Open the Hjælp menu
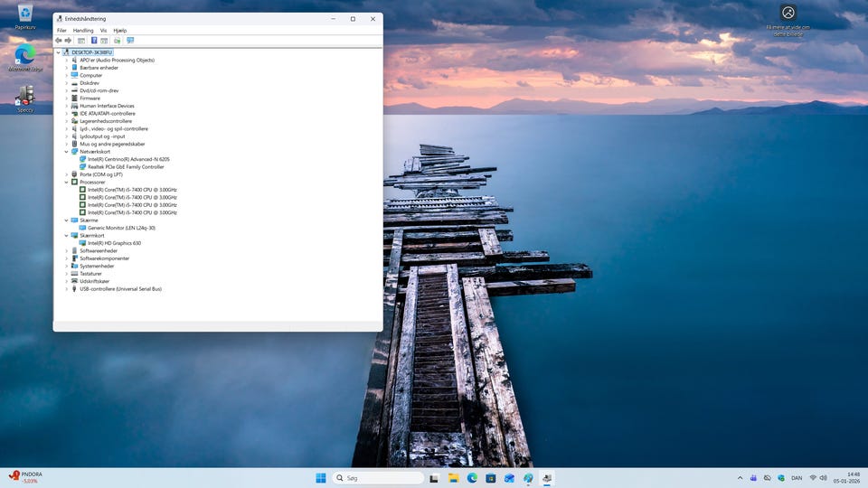The height and width of the screenshot is (488, 868). [120, 31]
